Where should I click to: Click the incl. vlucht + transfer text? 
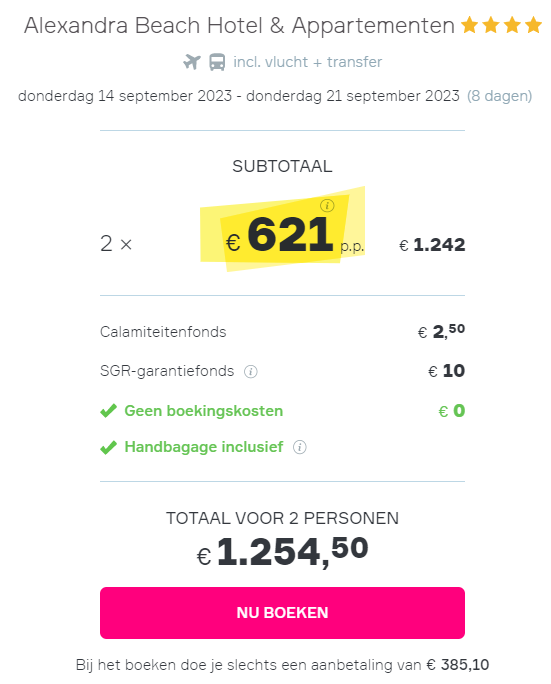(308, 62)
